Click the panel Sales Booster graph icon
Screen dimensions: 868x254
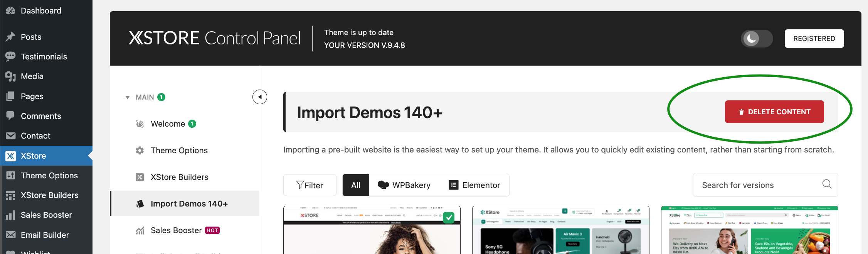click(140, 230)
